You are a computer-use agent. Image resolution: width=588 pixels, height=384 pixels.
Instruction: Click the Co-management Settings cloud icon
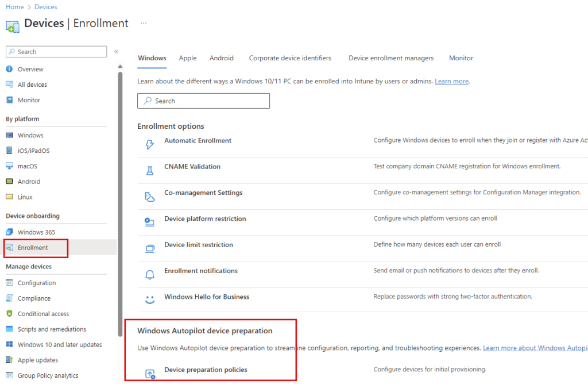149,196
